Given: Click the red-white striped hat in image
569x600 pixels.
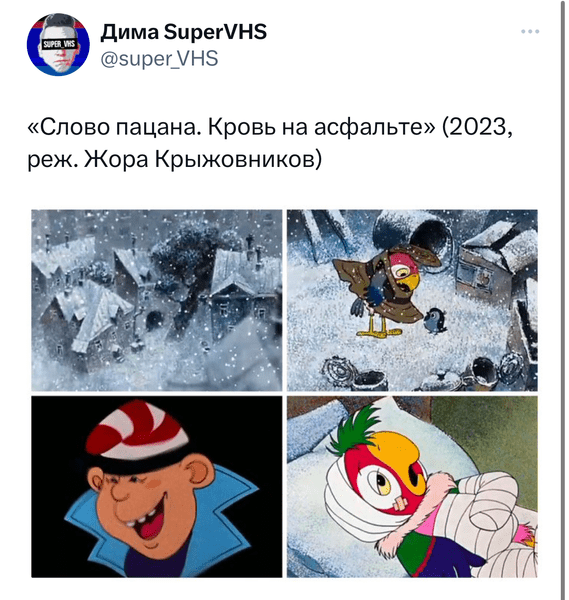Looking at the screenshot, I should (x=137, y=427).
